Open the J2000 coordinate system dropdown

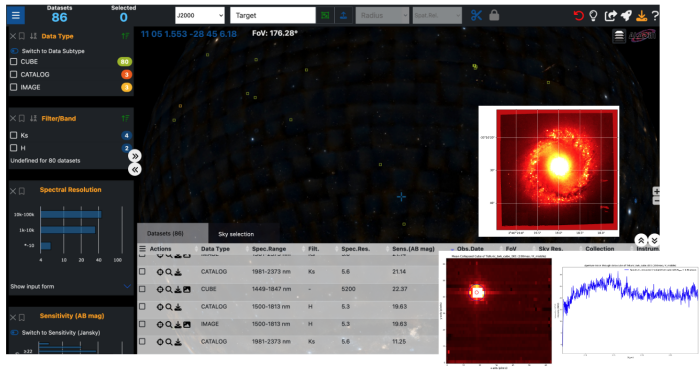pos(200,16)
